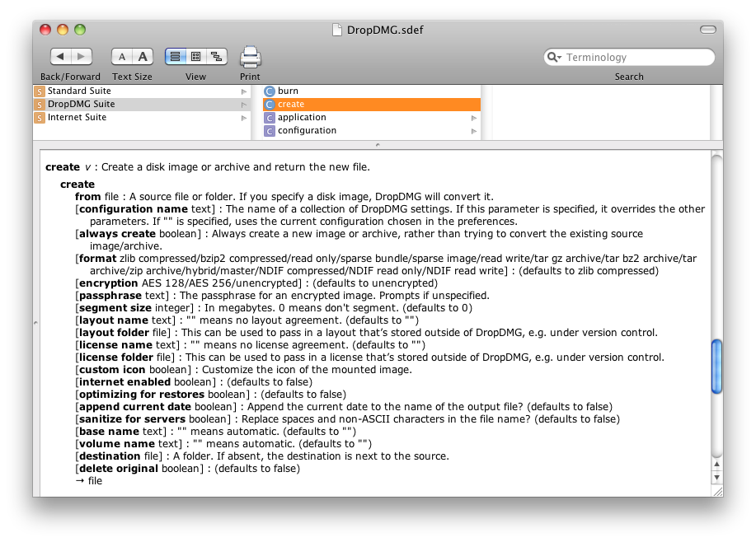This screenshot has height=542, width=756.
Task: Go forward using the right arrow button
Action: [x=82, y=57]
